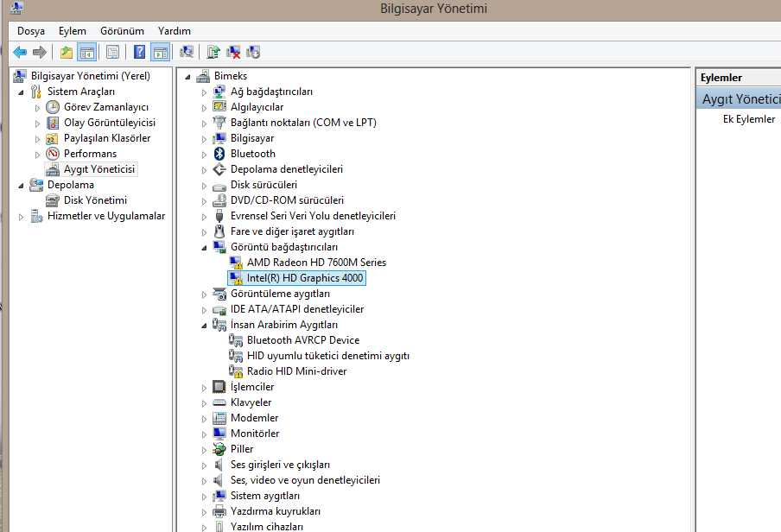781x532 pixels.
Task: Collapse İnsan Arabirim Aygıtları category
Action: [204, 326]
